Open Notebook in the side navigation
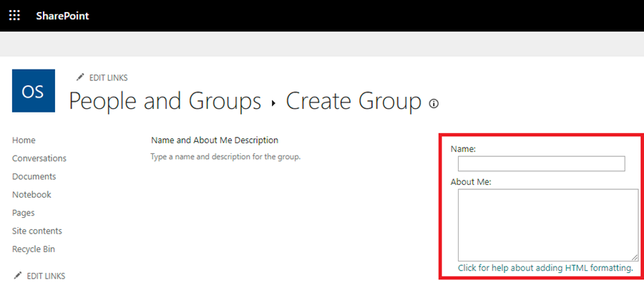 [31, 195]
